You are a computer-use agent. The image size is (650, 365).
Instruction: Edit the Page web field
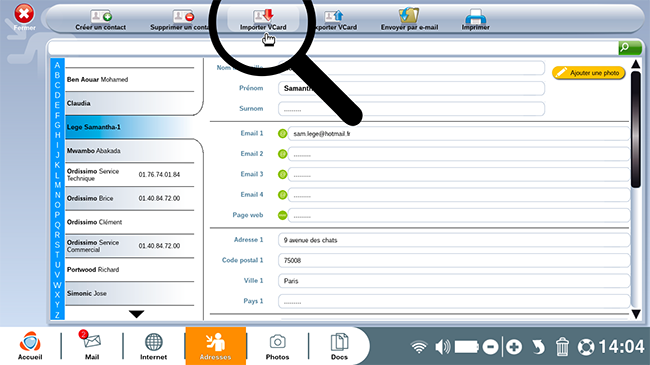point(459,215)
